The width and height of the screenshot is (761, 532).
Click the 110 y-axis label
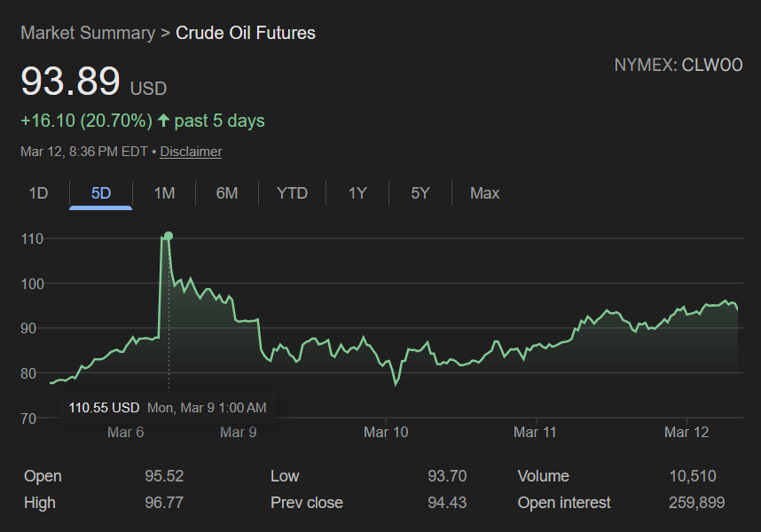tap(32, 239)
